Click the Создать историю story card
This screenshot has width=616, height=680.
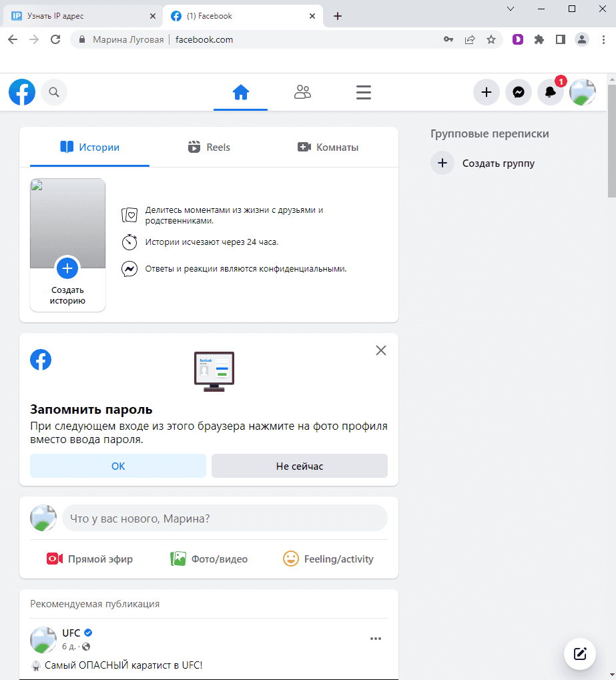[x=67, y=244]
